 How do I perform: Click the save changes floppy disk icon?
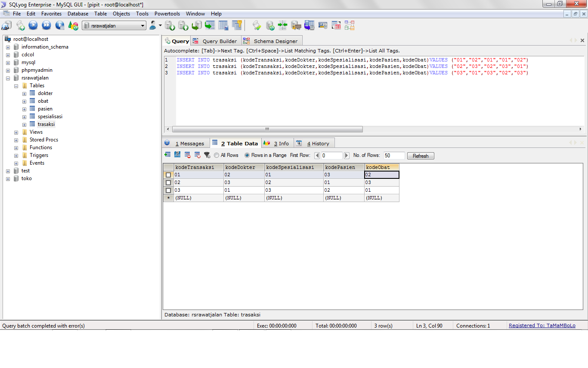177,155
